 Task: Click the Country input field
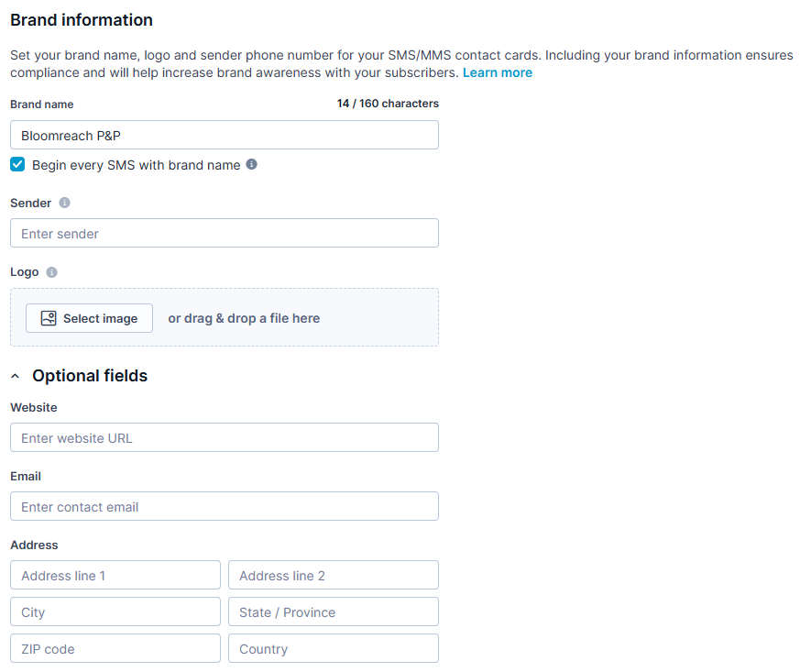(x=334, y=648)
